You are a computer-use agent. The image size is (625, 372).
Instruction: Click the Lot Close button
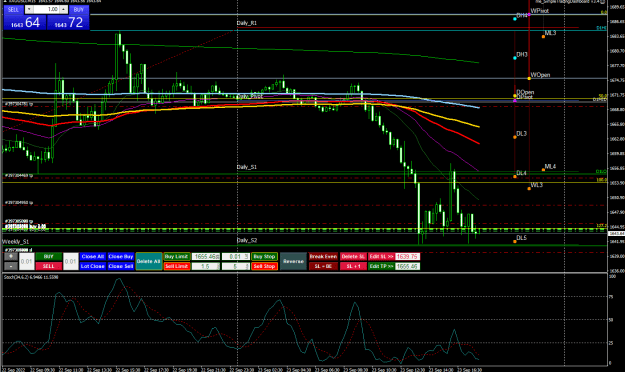click(92, 266)
